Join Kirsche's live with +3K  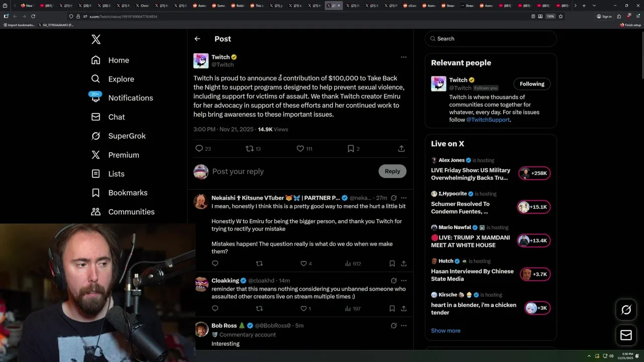coord(537,308)
